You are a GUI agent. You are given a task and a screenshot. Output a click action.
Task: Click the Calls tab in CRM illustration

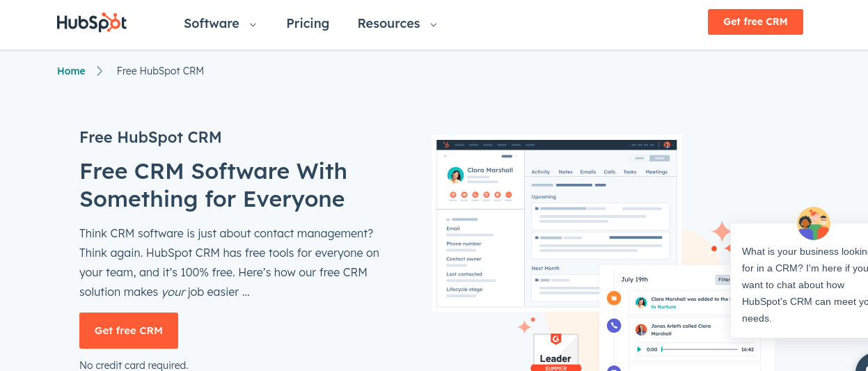[610, 172]
